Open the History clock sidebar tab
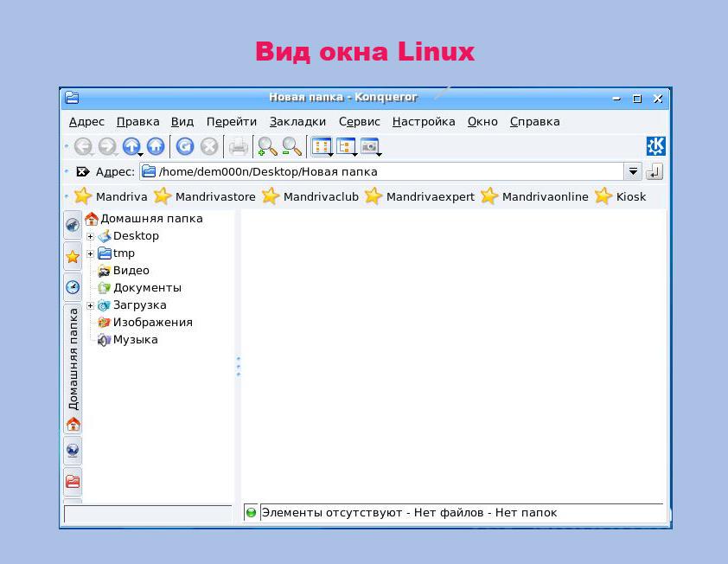Screen dimensions: 728x564 tap(73, 286)
